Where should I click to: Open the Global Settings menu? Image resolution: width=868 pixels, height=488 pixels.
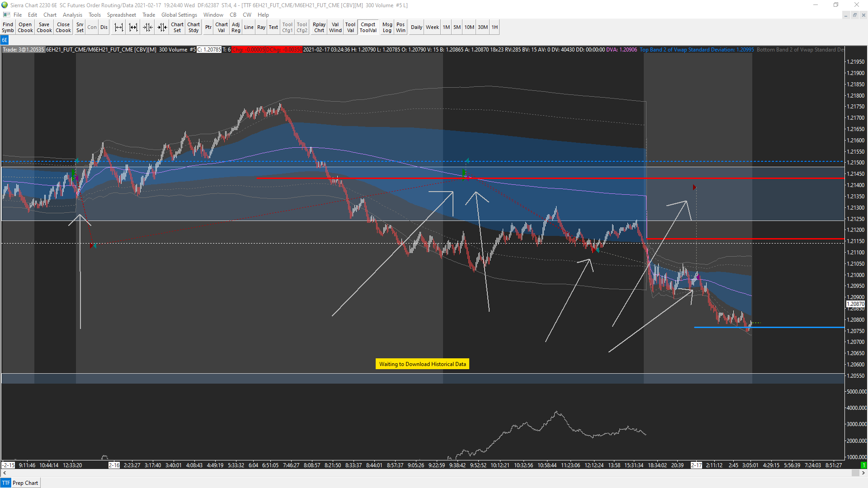click(x=179, y=15)
